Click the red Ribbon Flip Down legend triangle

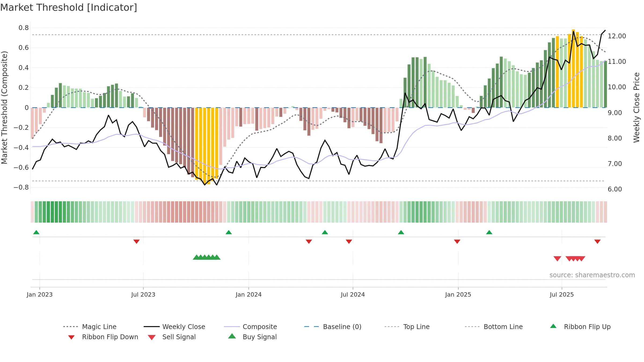click(x=71, y=337)
